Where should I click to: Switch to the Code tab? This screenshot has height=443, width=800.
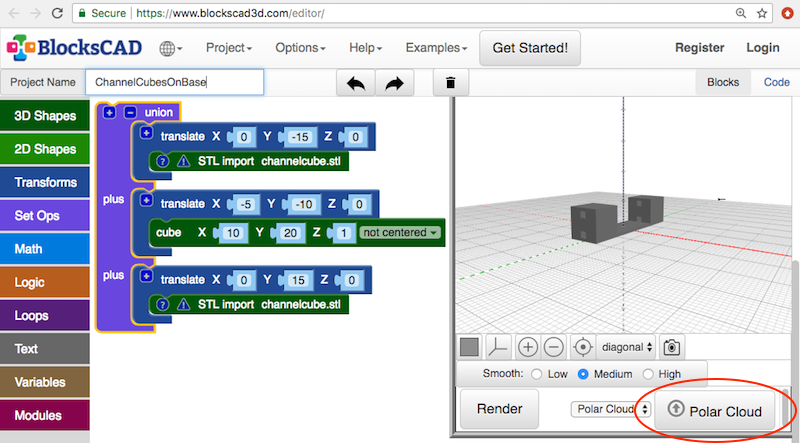pyautogui.click(x=777, y=83)
